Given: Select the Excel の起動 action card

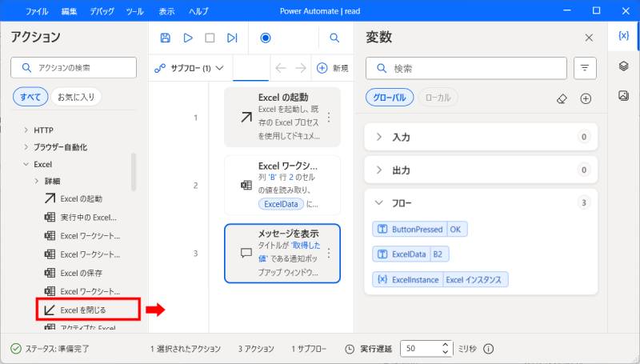Looking at the screenshot, I should [x=282, y=118].
